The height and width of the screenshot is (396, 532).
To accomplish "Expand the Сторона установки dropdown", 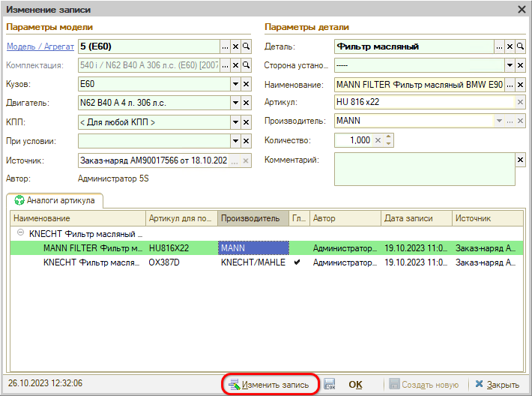I will 510,65.
